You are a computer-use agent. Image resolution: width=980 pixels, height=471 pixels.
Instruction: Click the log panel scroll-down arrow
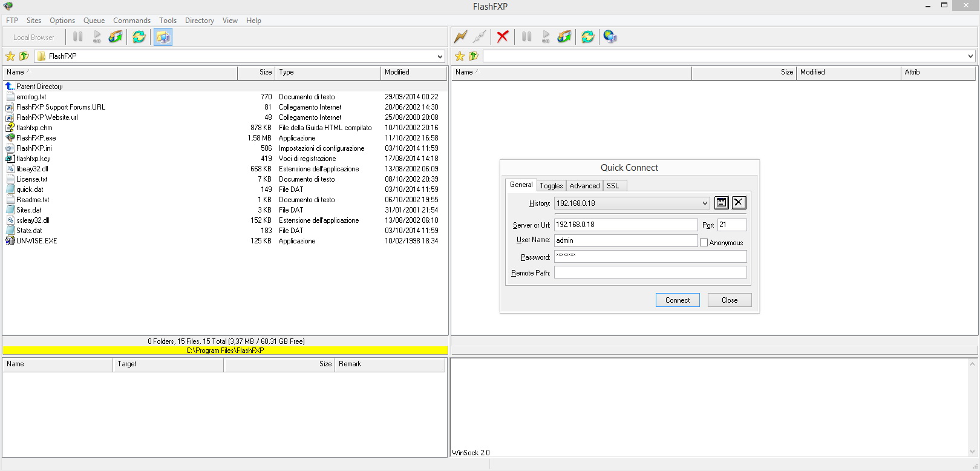coord(973,452)
